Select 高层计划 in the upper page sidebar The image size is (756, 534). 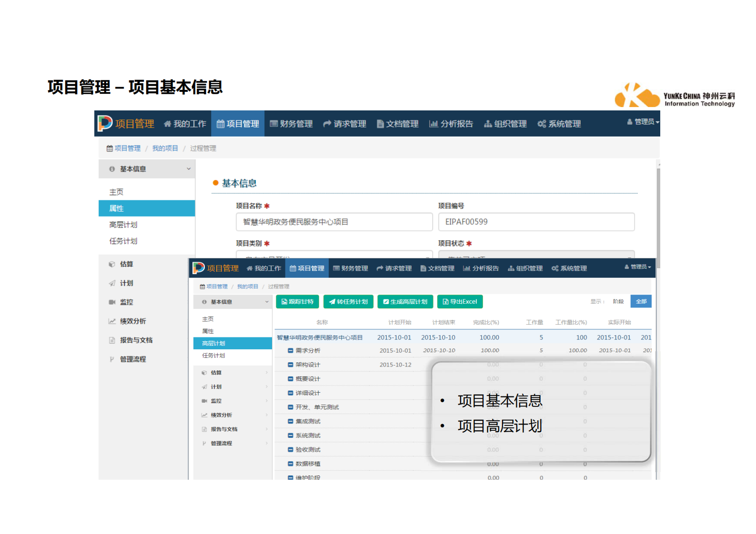[147, 225]
